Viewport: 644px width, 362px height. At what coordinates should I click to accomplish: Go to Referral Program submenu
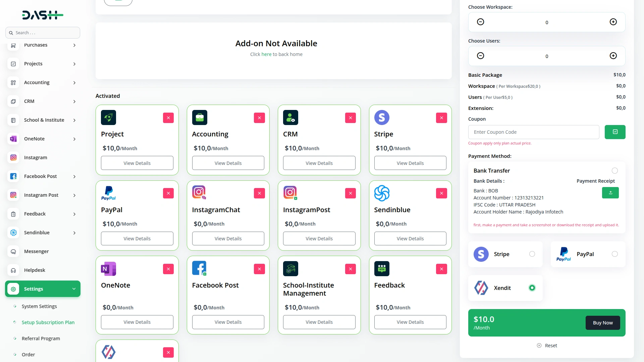tap(41, 339)
